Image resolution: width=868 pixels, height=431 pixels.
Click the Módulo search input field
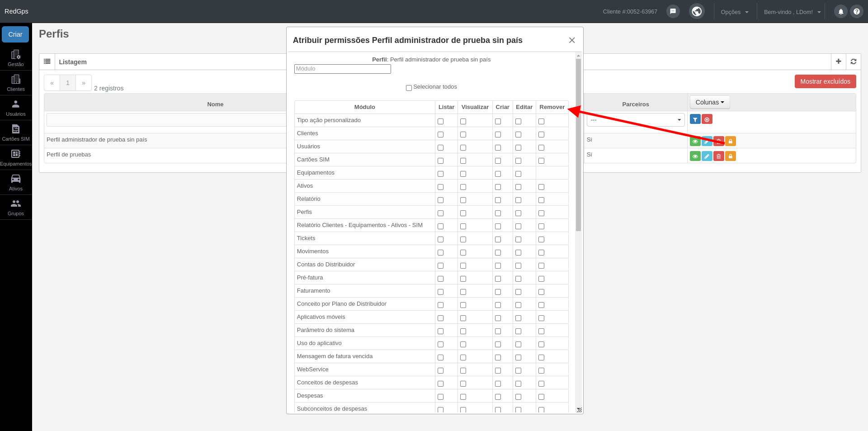pos(342,69)
